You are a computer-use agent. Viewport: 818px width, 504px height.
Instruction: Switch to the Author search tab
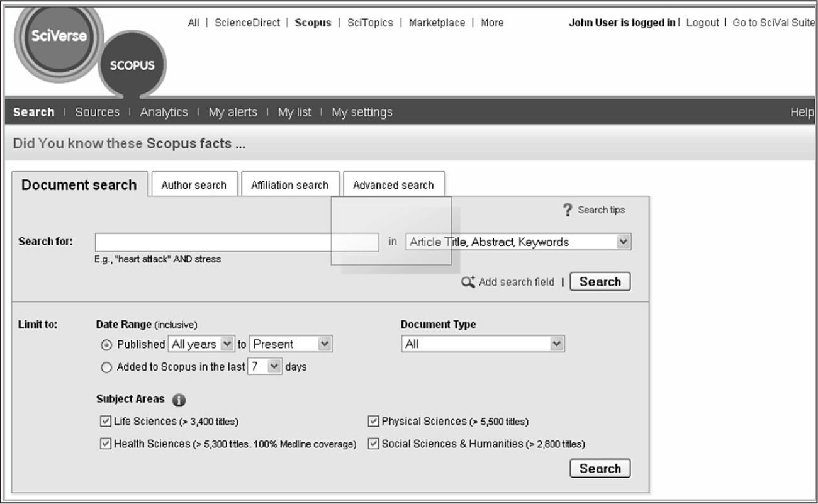point(194,185)
